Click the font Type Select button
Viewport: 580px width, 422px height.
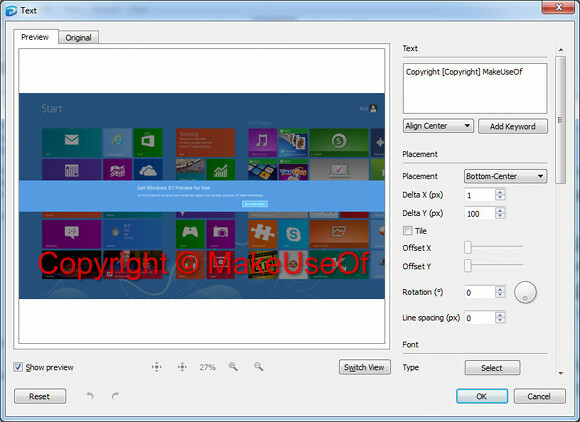point(492,368)
